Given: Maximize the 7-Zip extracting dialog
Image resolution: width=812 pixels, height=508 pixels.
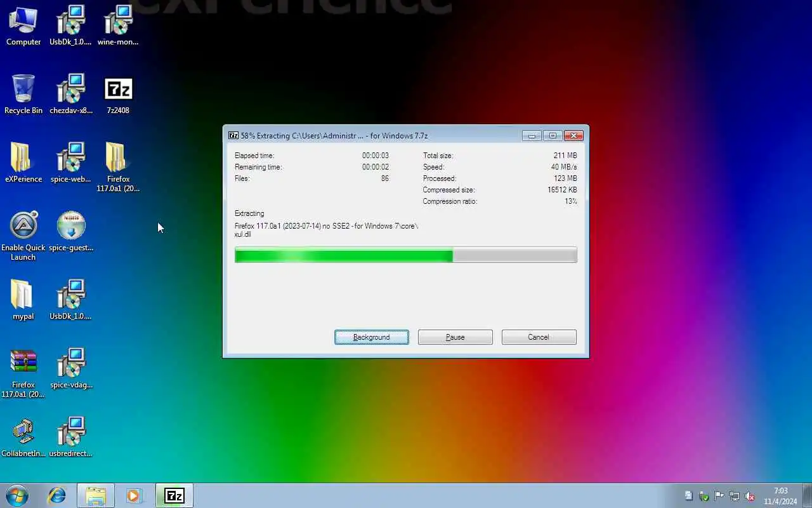Looking at the screenshot, I should (553, 135).
